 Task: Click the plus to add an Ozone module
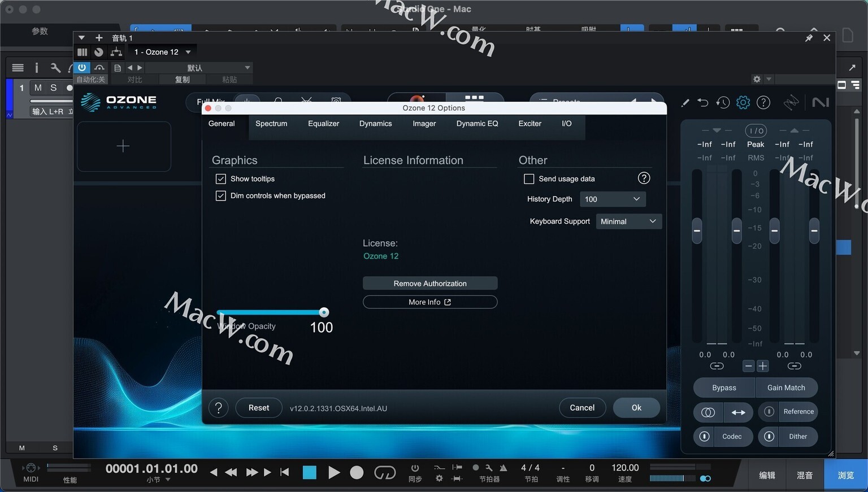[x=123, y=146]
